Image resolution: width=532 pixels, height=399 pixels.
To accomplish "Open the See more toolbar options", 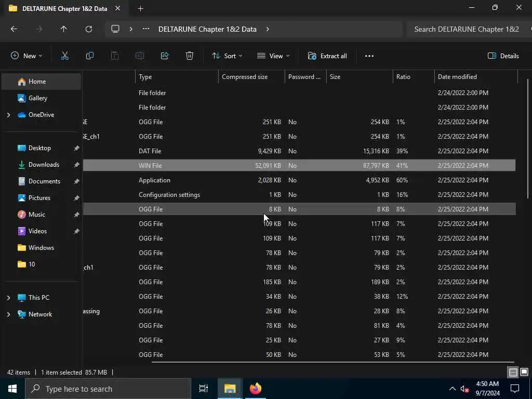I will click(369, 56).
